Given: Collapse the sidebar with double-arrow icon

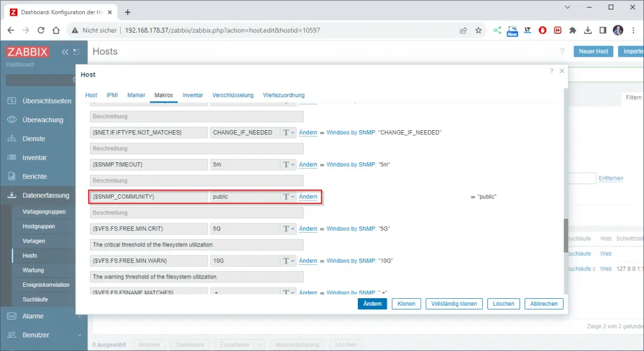Looking at the screenshot, I should tap(65, 52).
